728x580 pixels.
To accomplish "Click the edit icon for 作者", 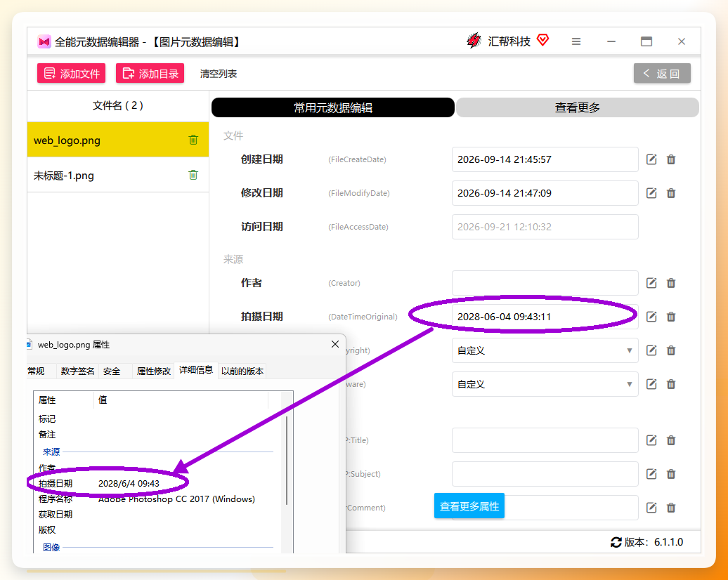I will click(651, 283).
